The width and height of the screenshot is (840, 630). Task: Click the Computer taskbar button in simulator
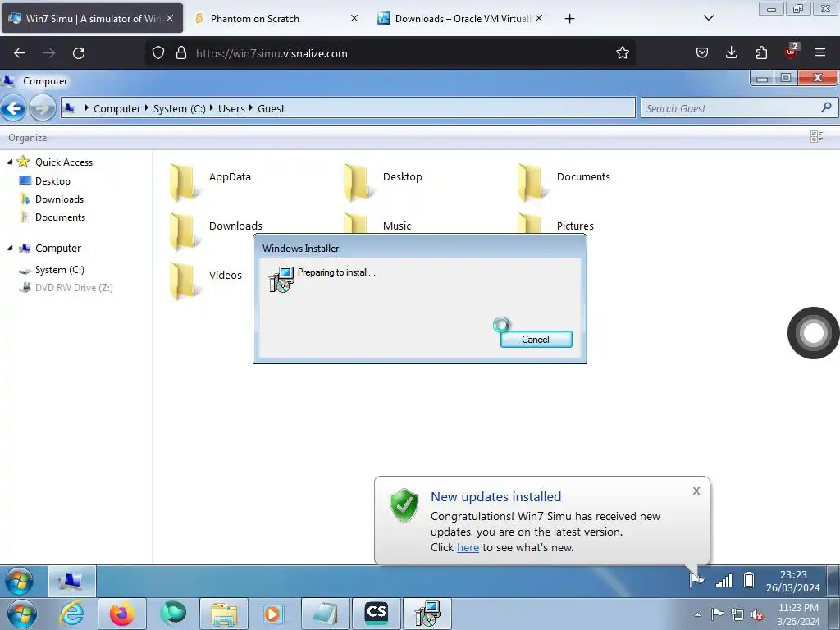point(72,581)
